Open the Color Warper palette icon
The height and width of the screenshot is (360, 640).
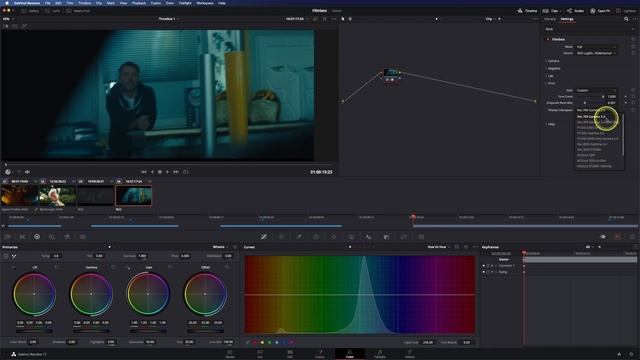(x=281, y=237)
